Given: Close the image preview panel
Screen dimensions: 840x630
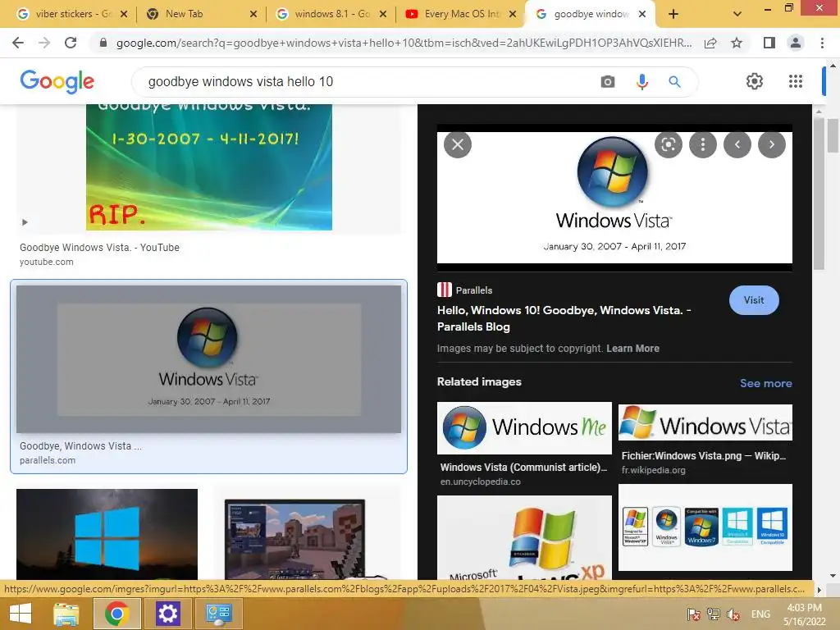Looking at the screenshot, I should (x=458, y=144).
